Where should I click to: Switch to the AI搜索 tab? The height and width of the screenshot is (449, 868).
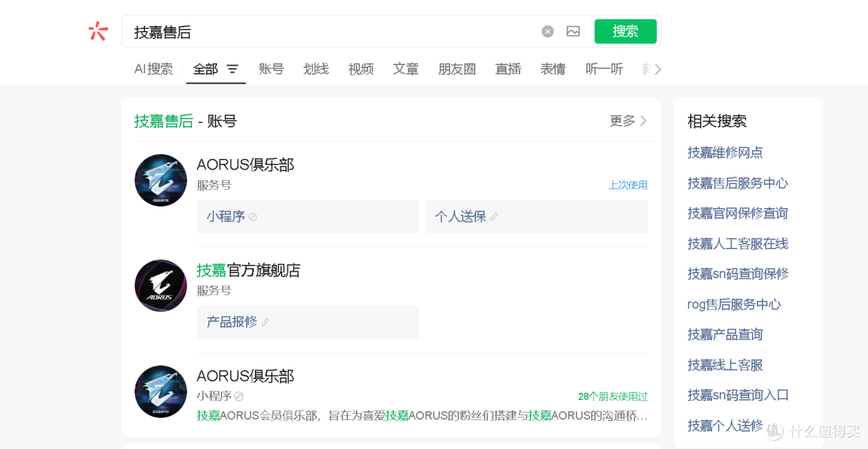pos(154,69)
